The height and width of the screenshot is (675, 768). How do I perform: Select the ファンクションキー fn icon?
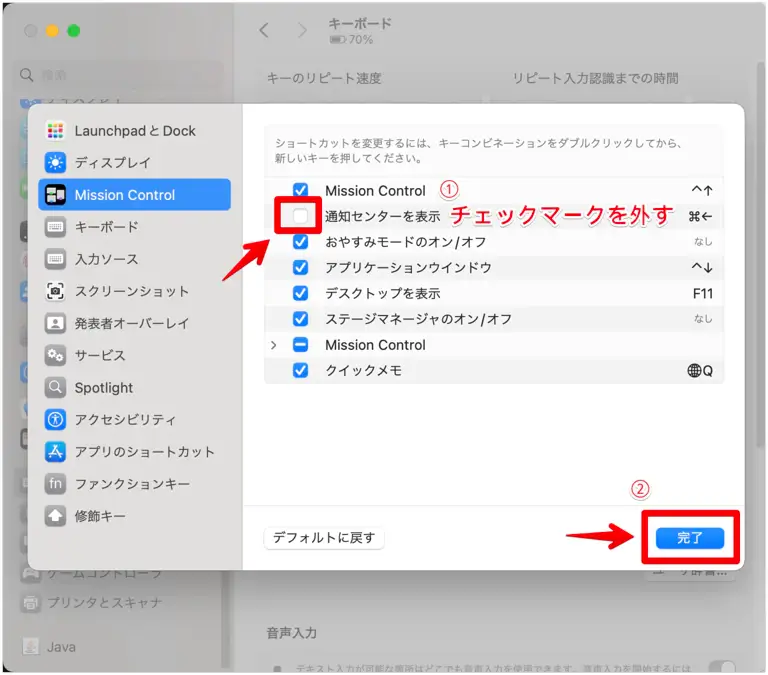pos(56,484)
